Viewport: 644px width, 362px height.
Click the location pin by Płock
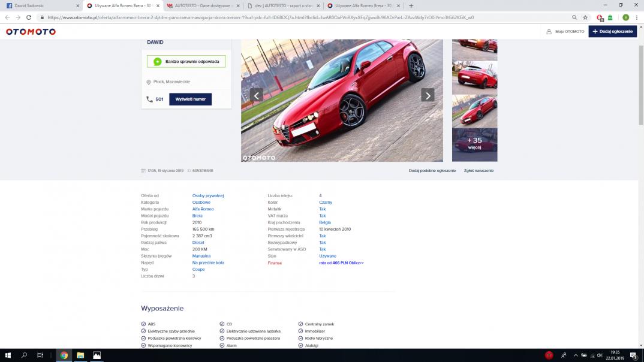pos(149,82)
